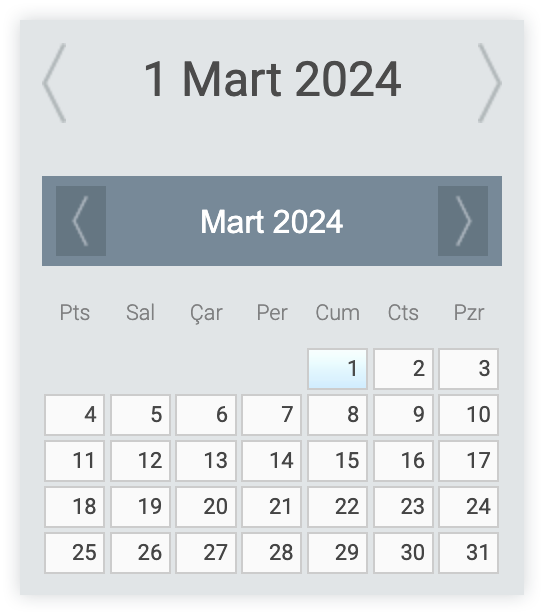Choose the 15th under Cum column

point(337,460)
